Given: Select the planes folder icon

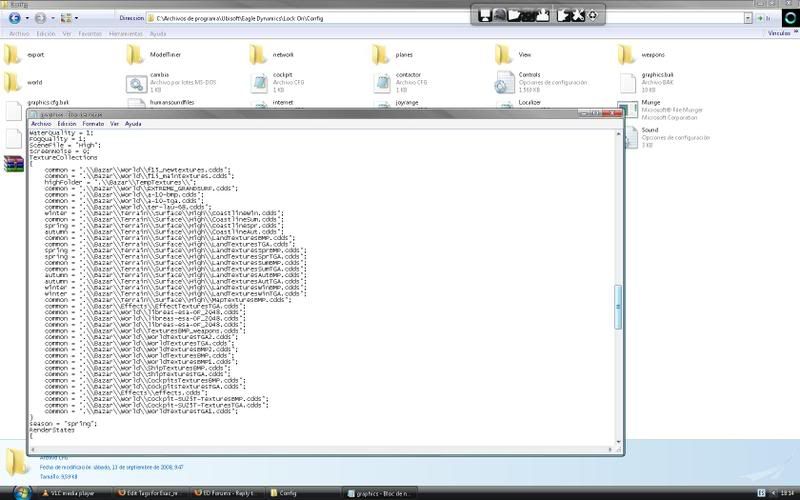Looking at the screenshot, I should 381,54.
